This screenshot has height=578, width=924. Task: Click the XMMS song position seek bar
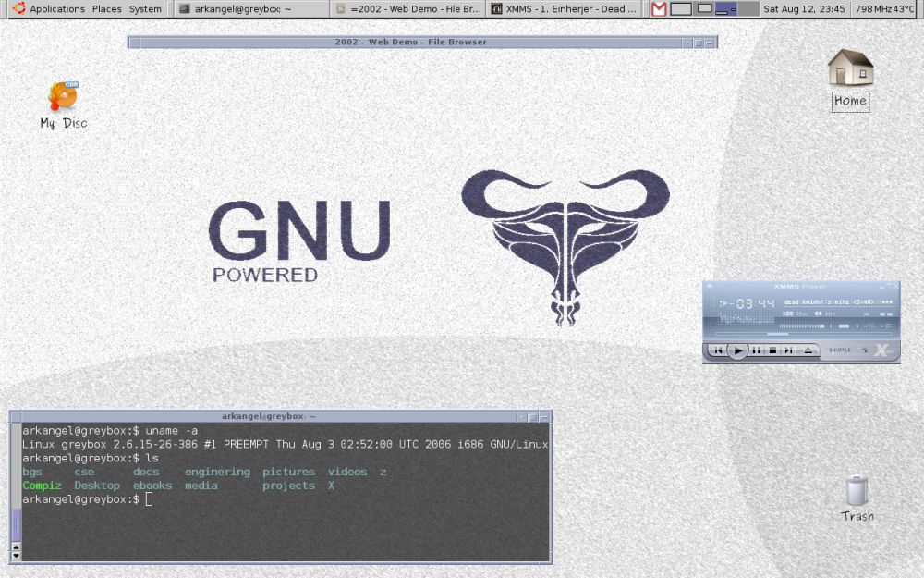pyautogui.click(x=803, y=334)
